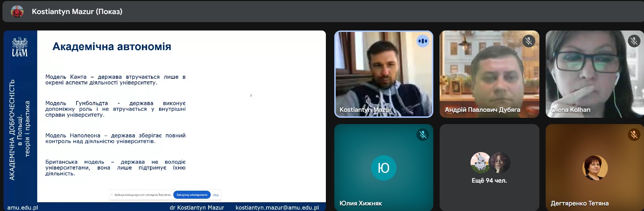Click the amu.edu.pl link in slide footer
Viewport: 644px width, 211px height.
(x=22, y=207)
